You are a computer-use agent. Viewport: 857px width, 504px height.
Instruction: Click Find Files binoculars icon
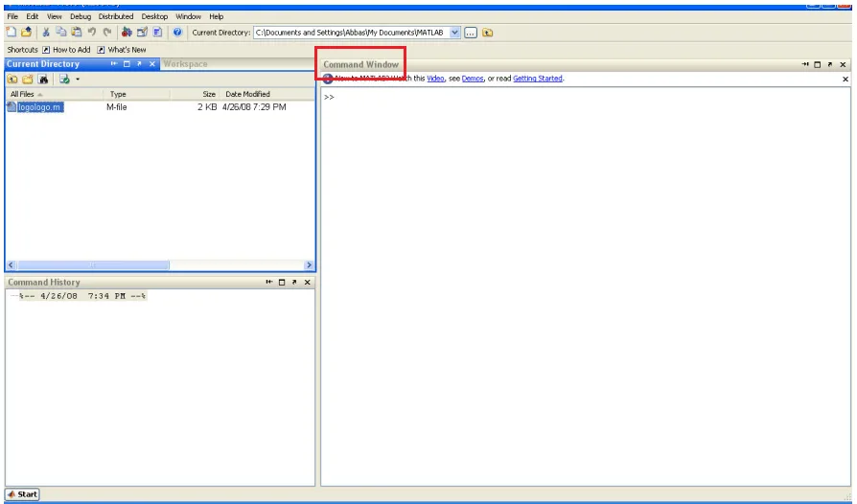click(43, 80)
